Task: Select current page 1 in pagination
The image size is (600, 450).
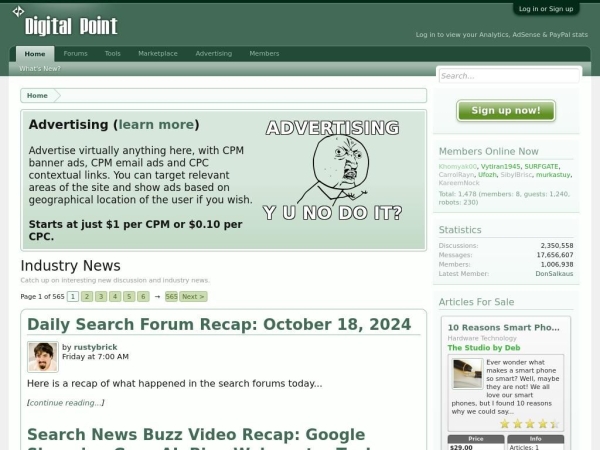Action: (73, 297)
